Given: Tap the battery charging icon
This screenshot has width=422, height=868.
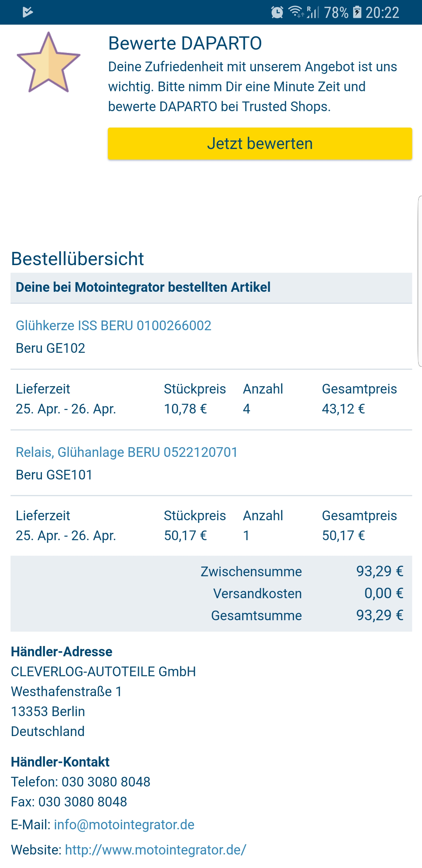Looking at the screenshot, I should [x=357, y=13].
